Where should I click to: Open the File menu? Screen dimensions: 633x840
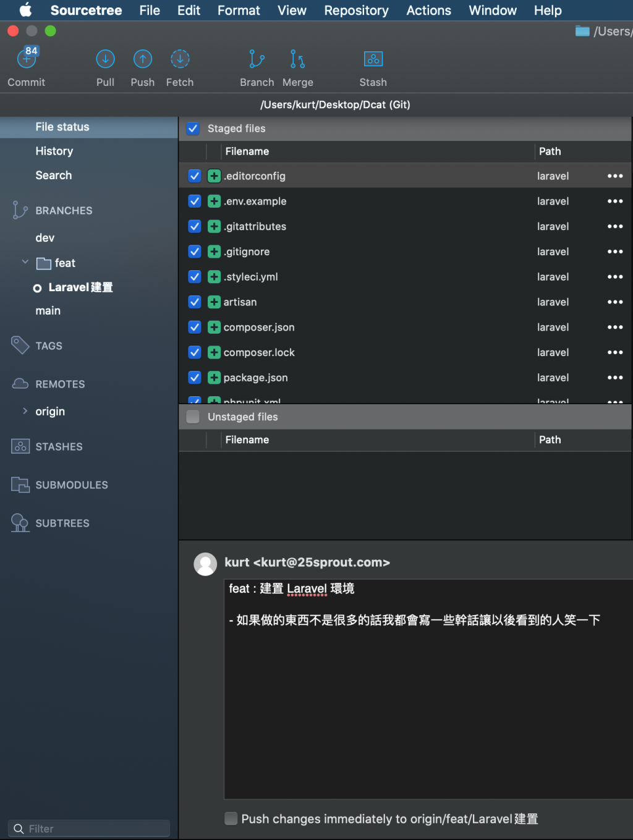point(150,11)
